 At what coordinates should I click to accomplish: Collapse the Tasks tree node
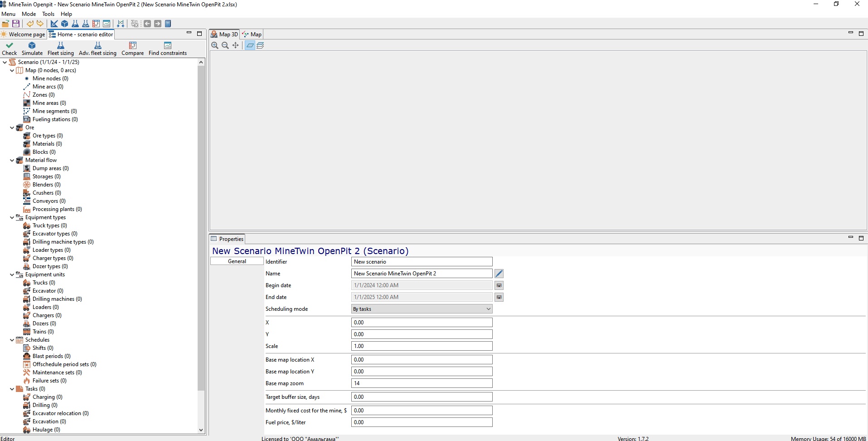12,389
